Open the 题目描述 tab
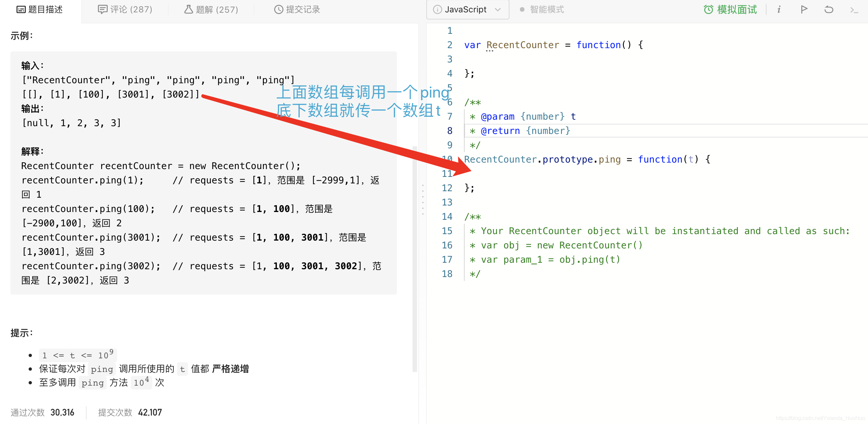The height and width of the screenshot is (424, 868). (x=40, y=9)
